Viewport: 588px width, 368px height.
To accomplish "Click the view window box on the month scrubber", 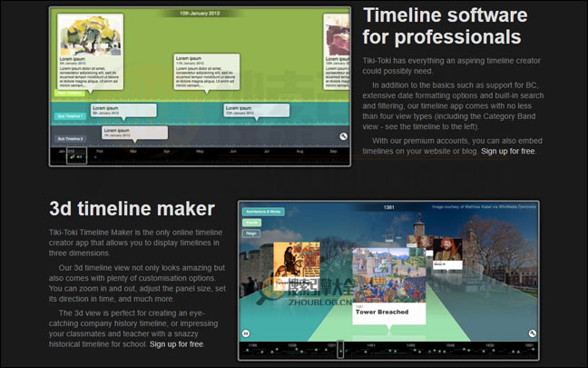I will coord(76,155).
